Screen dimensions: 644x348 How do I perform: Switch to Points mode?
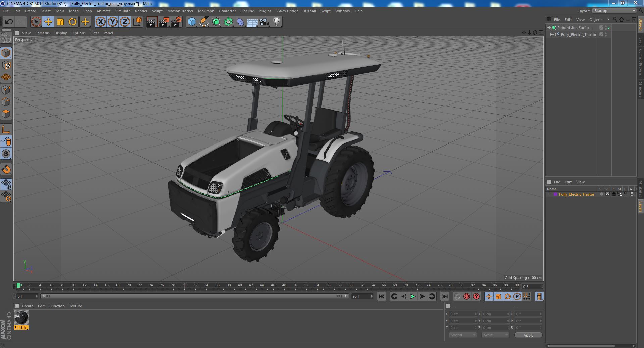(x=6, y=90)
